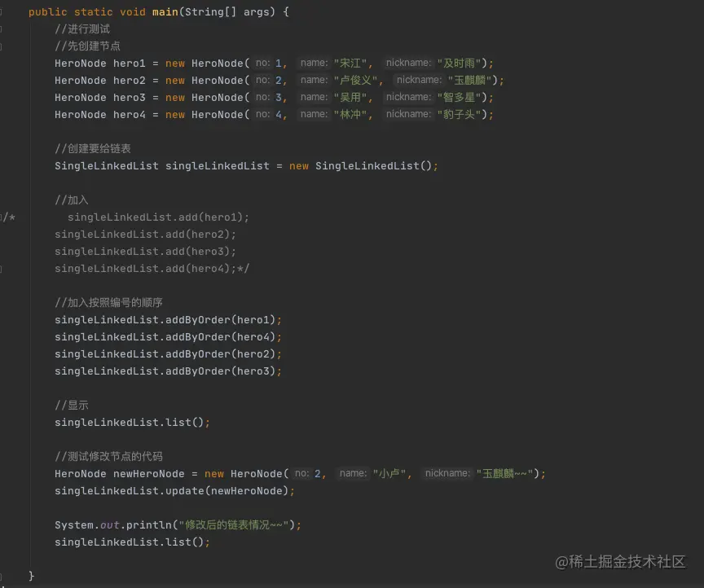The height and width of the screenshot is (588, 704).
Task: Click the singleLinkedList variable name in its declaration
Action: pyautogui.click(x=218, y=166)
